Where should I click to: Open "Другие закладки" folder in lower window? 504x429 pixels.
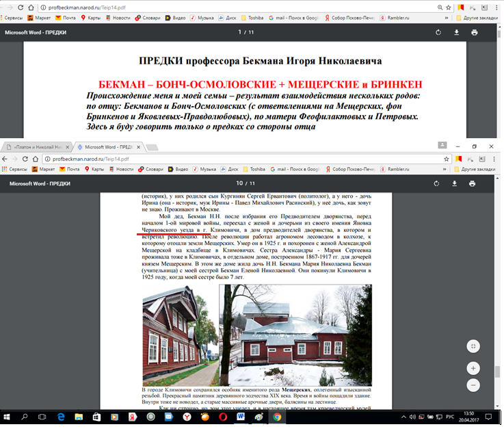tap(475, 169)
